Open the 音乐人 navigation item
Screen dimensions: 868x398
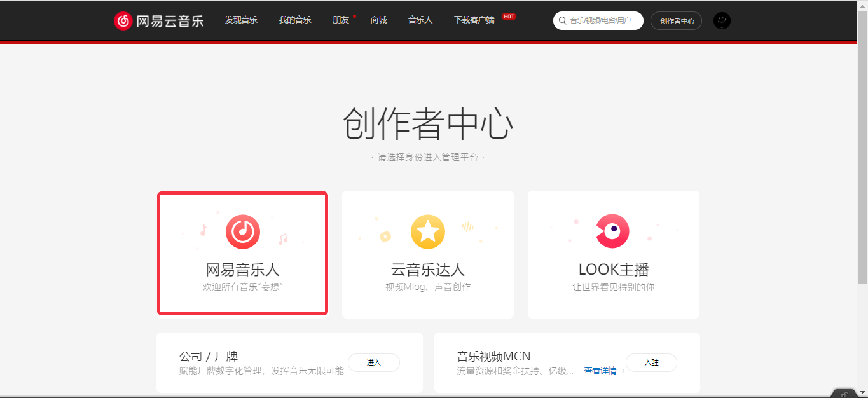[x=420, y=20]
